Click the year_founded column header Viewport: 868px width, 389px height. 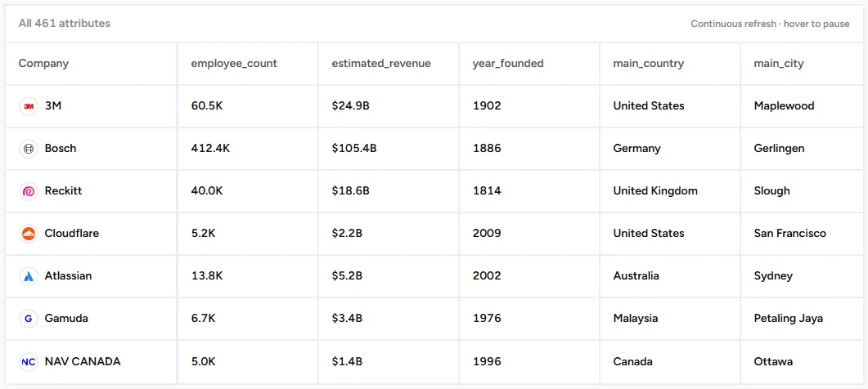point(508,63)
